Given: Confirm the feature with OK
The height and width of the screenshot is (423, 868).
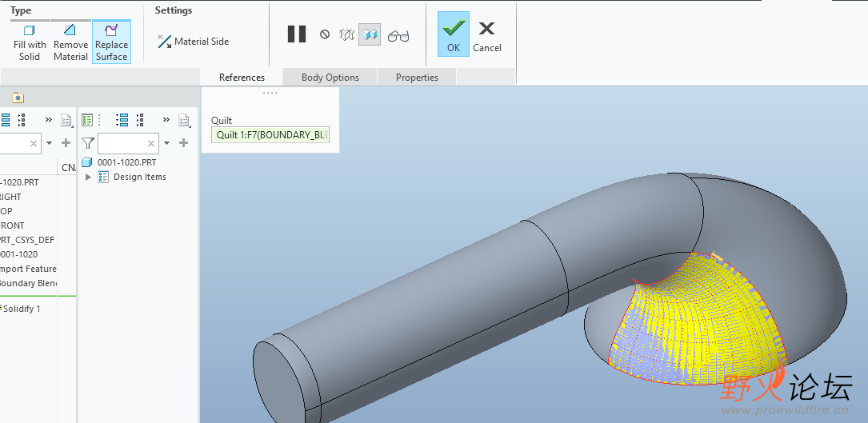Looking at the screenshot, I should tap(454, 34).
